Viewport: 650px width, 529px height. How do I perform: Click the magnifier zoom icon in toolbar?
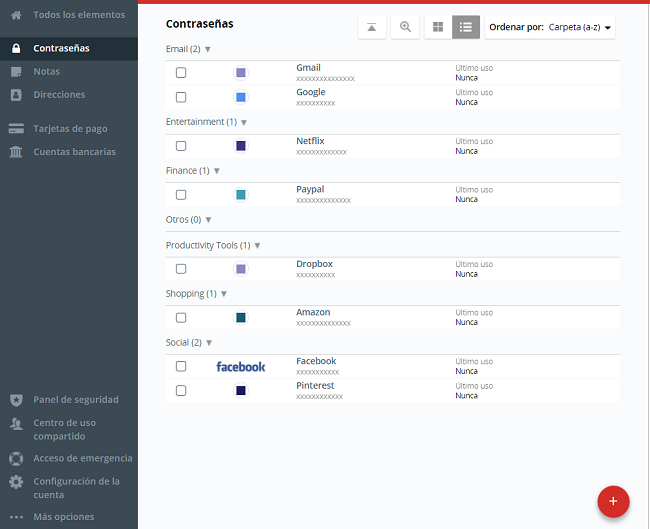tap(405, 27)
